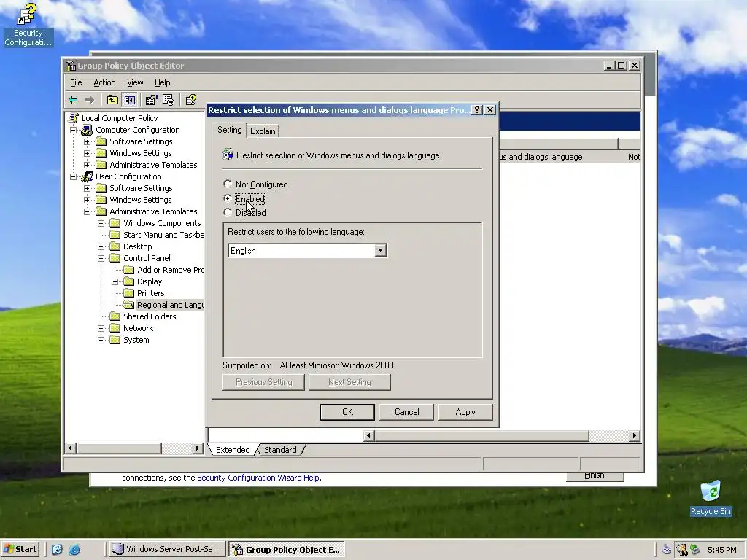This screenshot has height=560, width=747.
Task: Click the Apply button
Action: pos(465,412)
